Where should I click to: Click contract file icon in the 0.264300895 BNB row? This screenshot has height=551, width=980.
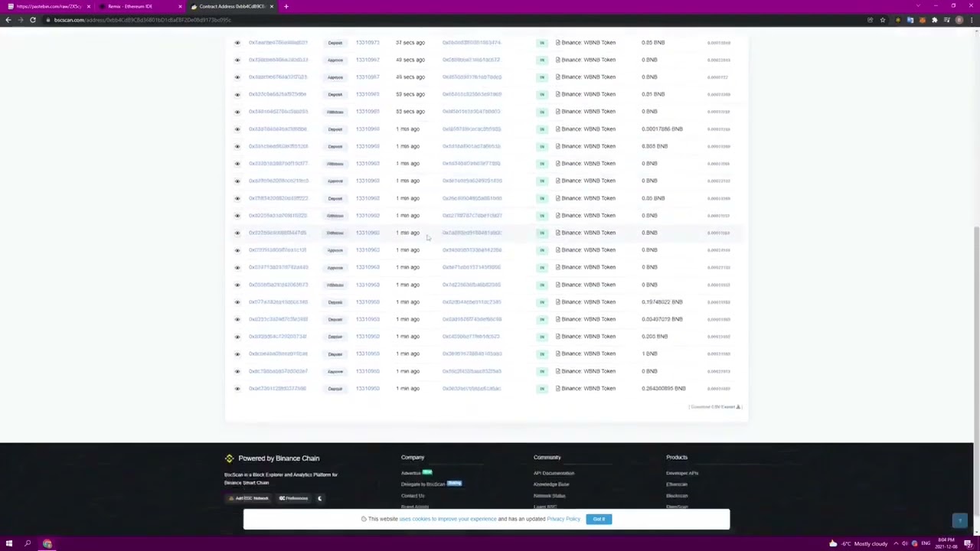click(558, 389)
